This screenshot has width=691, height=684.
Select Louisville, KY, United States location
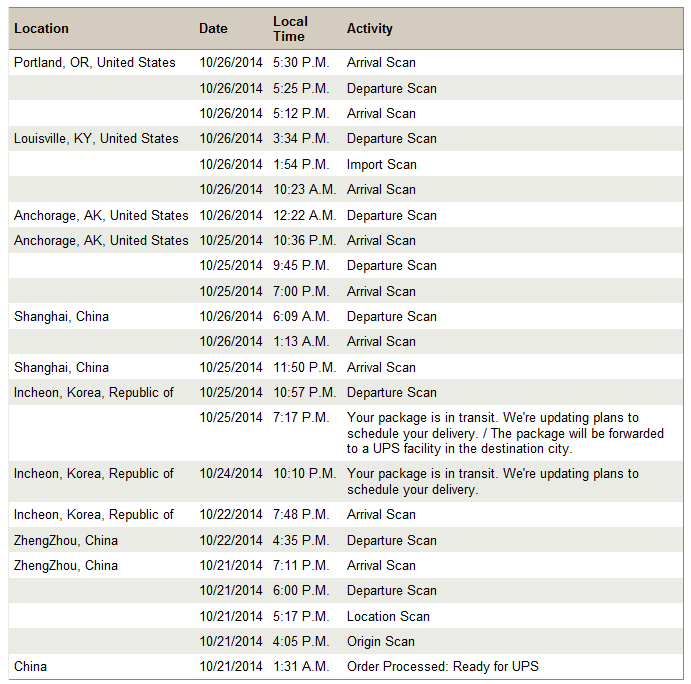pos(96,138)
